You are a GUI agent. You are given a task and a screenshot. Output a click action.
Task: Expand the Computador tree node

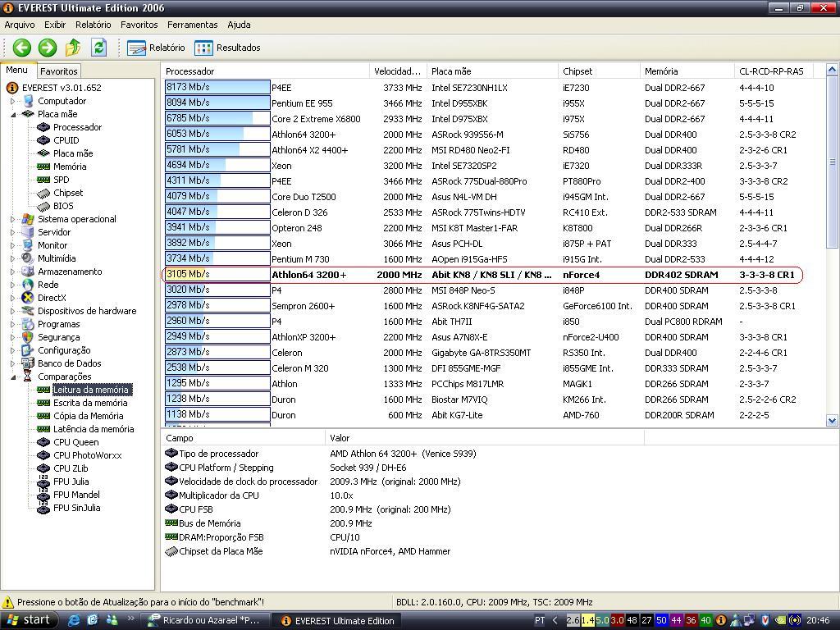[13, 101]
